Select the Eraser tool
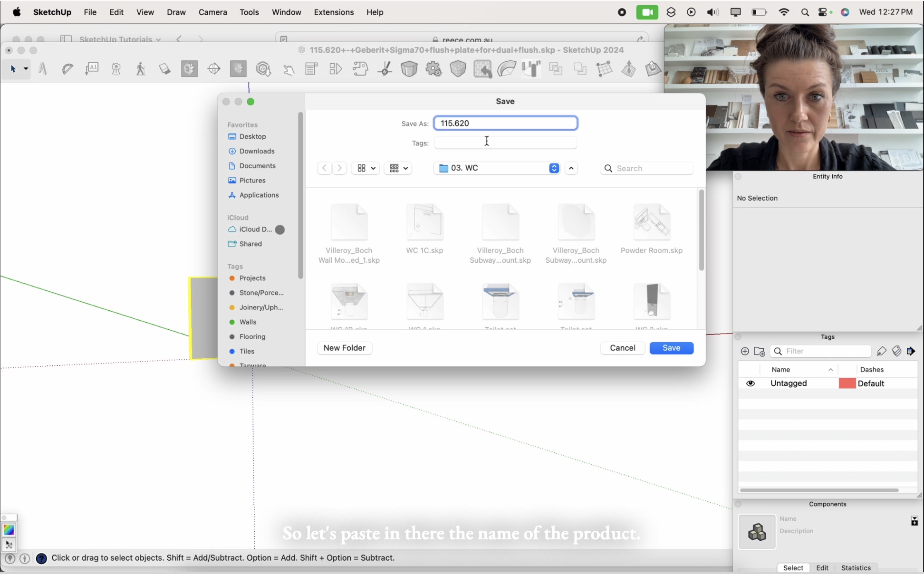924x574 pixels. click(x=165, y=69)
